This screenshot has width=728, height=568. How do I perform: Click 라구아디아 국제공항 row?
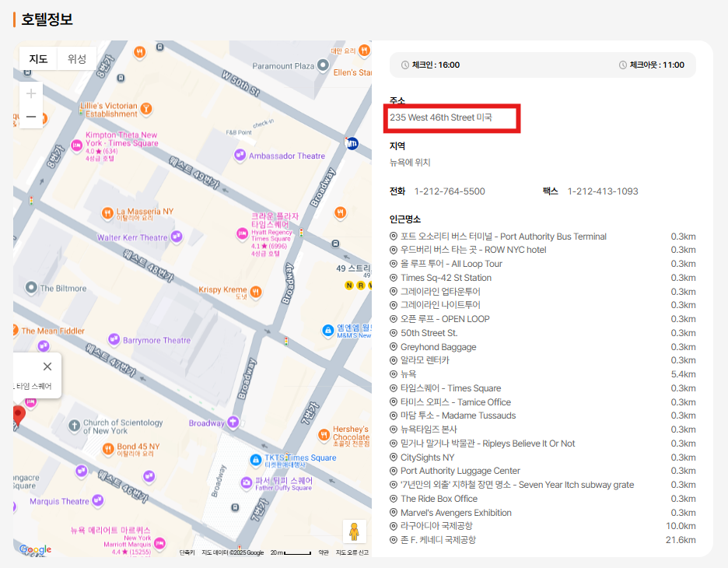click(542, 526)
